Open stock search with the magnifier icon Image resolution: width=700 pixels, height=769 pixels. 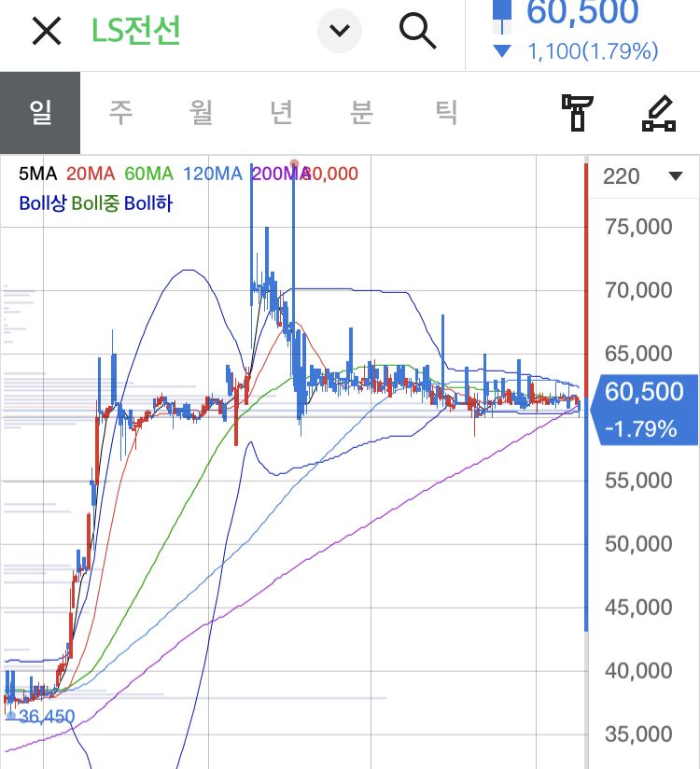tap(417, 32)
